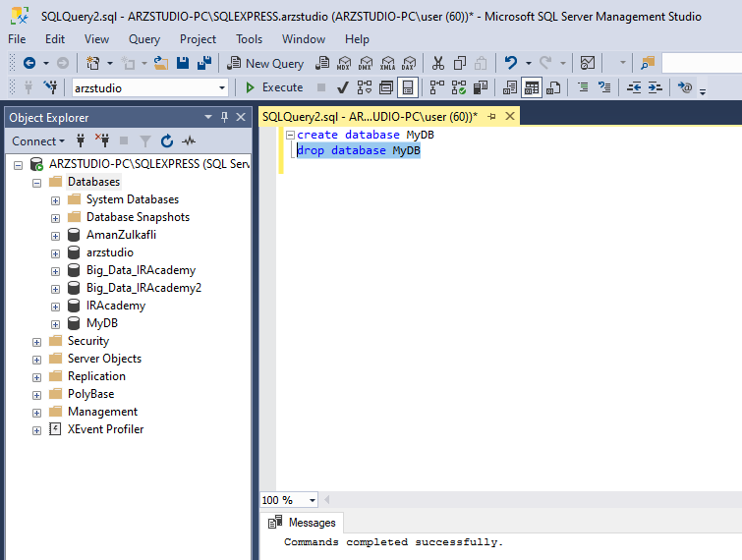Click the Comment out selected lines icon
Viewport: 742px width, 560px height.
(583, 87)
